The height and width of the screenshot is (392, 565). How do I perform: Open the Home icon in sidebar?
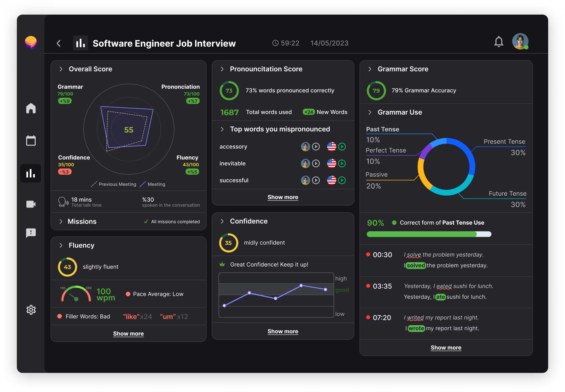31,108
